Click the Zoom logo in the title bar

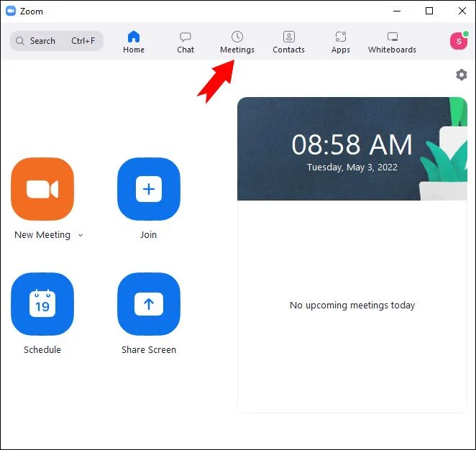[11, 12]
